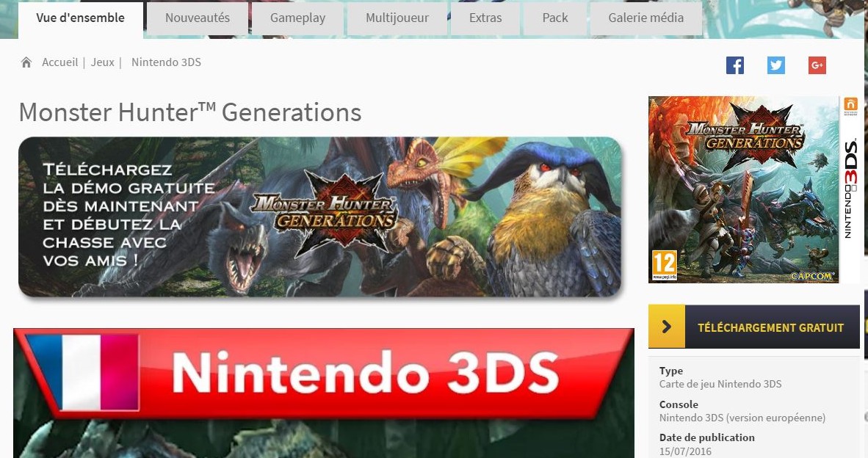Open the Vue d'ensemble tab
868x458 pixels.
click(x=80, y=19)
